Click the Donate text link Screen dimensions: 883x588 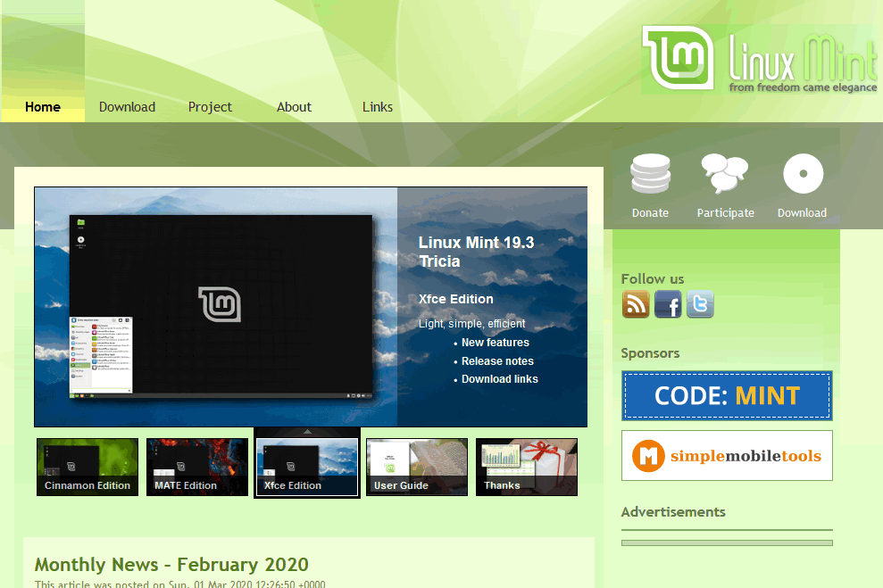point(651,212)
